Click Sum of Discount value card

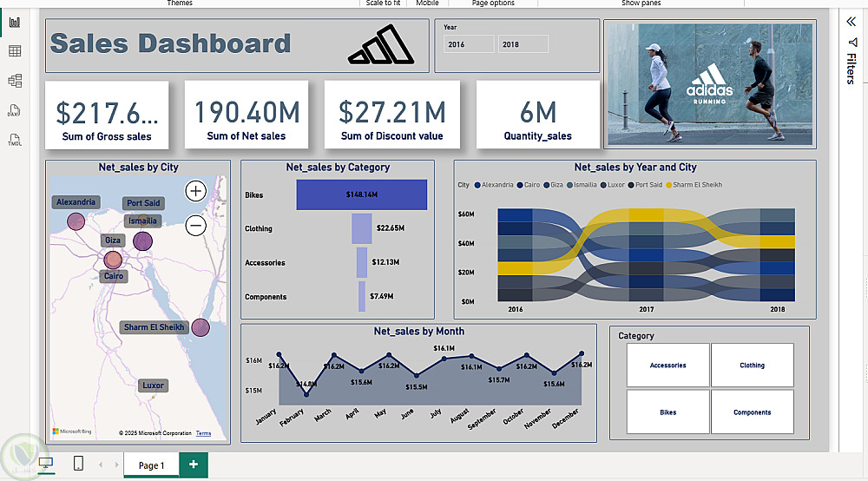392,115
